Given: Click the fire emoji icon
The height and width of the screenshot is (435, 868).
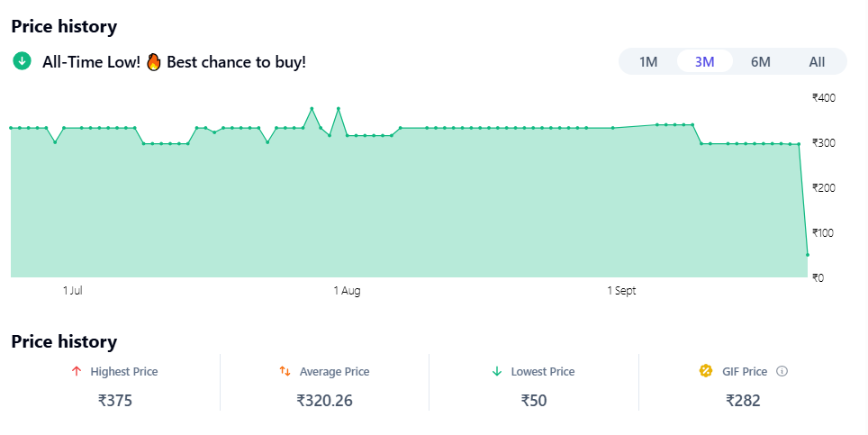Looking at the screenshot, I should (153, 61).
